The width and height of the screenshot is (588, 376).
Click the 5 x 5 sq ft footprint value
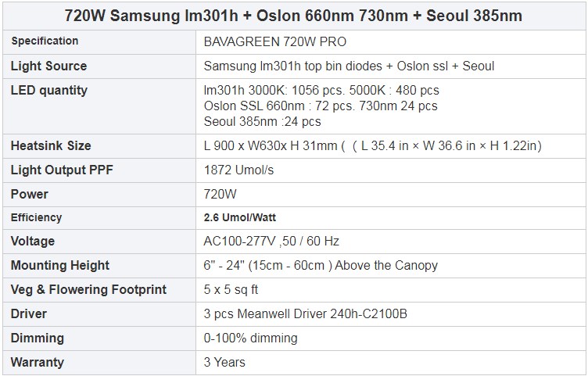point(231,289)
